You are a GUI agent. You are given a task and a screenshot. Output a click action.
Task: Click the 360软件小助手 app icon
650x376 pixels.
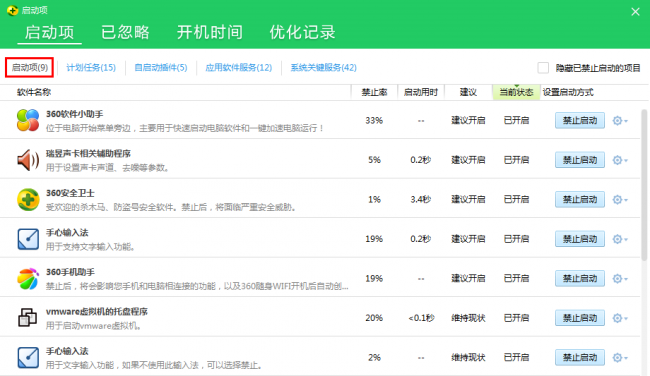tap(28, 120)
